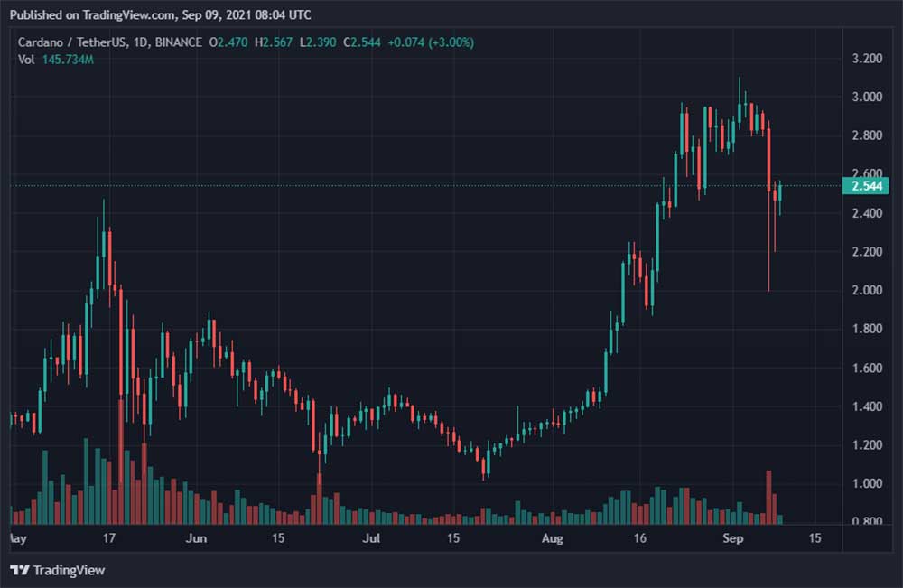Click the 3.000 price axis label
This screenshot has width=903, height=588.
click(x=867, y=97)
